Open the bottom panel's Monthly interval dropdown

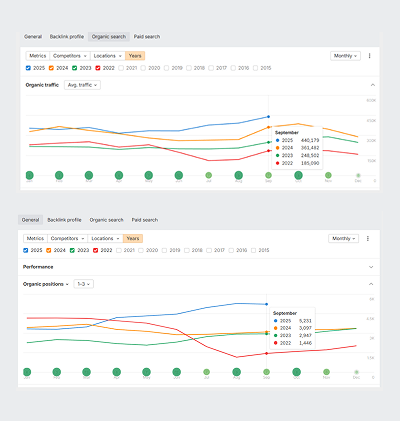343,238
